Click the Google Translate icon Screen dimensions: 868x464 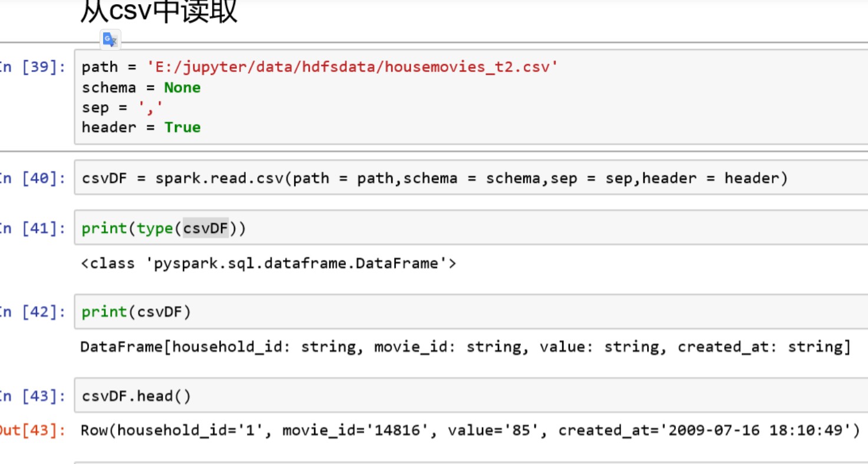[x=110, y=39]
